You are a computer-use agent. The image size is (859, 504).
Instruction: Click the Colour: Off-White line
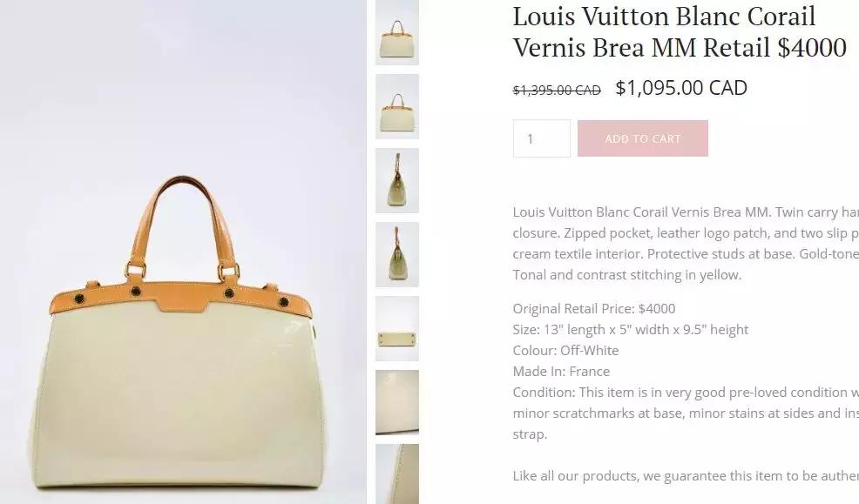pyautogui.click(x=566, y=350)
